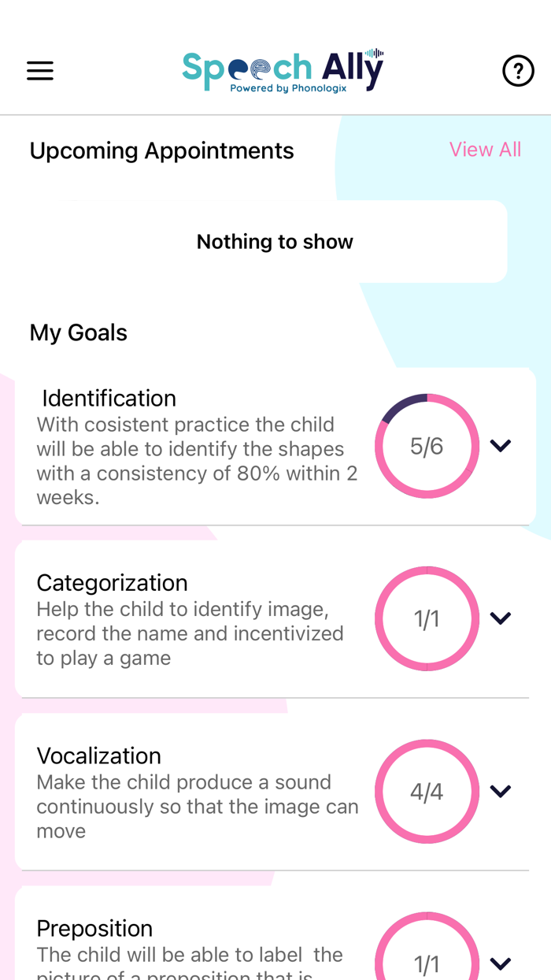The image size is (551, 980).
Task: Select the Upcoming Appointments header
Action: (161, 150)
